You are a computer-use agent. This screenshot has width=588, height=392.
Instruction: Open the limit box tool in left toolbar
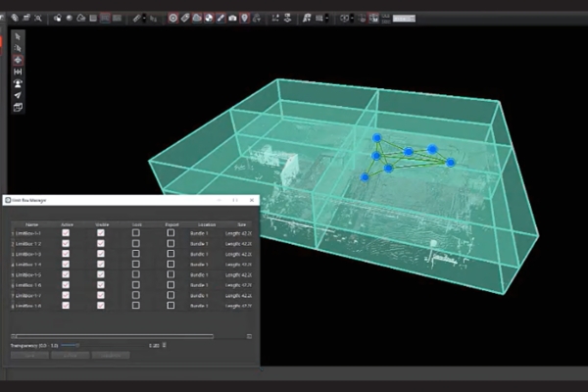tap(18, 107)
